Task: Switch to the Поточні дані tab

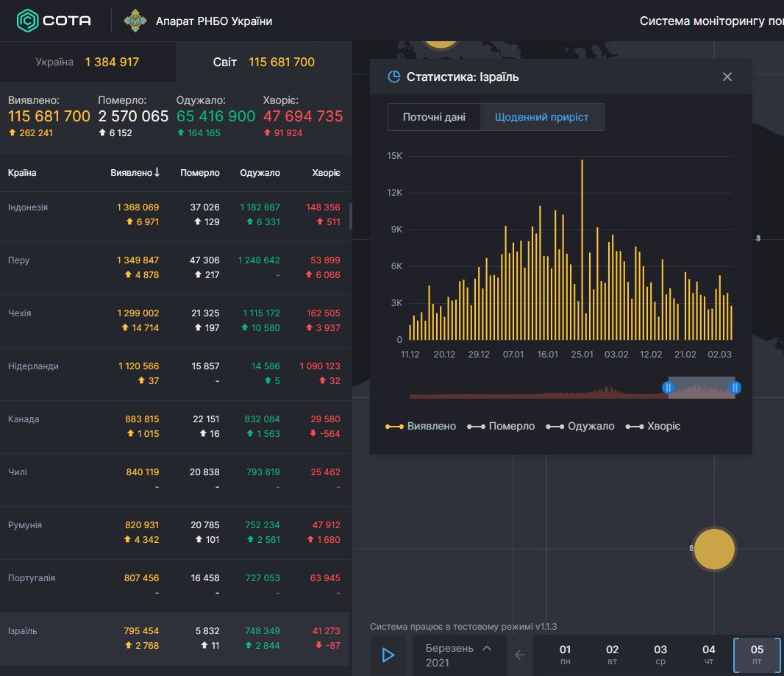Action: tap(434, 117)
